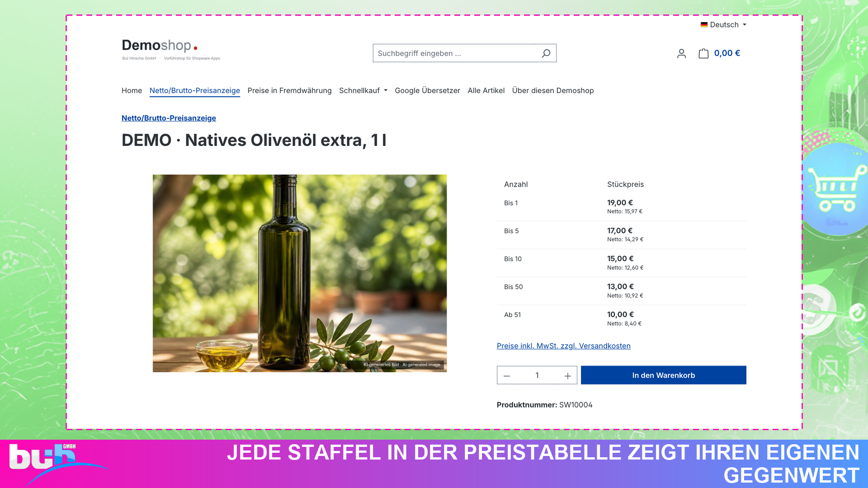This screenshot has width=868, height=488.
Task: Click the Anzahl column header
Action: click(516, 184)
